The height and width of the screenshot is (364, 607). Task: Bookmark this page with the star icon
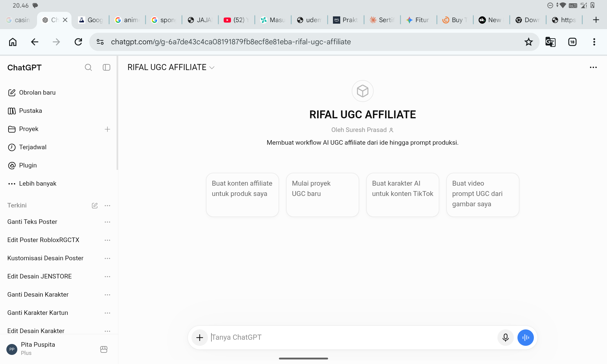529,42
